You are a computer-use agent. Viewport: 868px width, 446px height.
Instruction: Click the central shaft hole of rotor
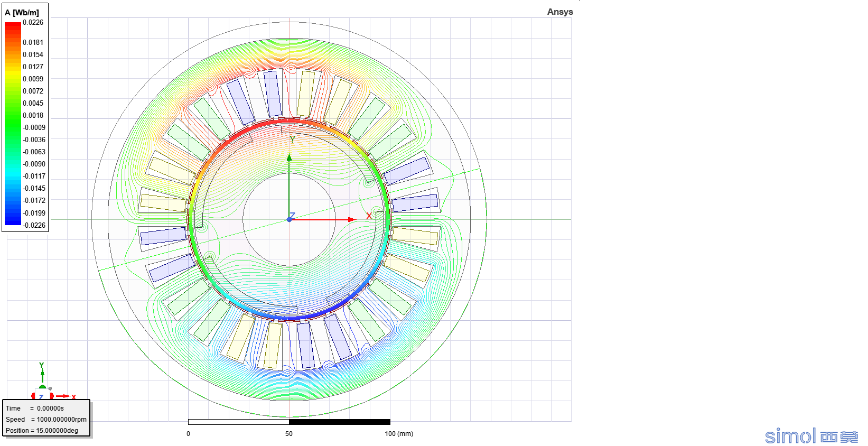pyautogui.click(x=289, y=219)
